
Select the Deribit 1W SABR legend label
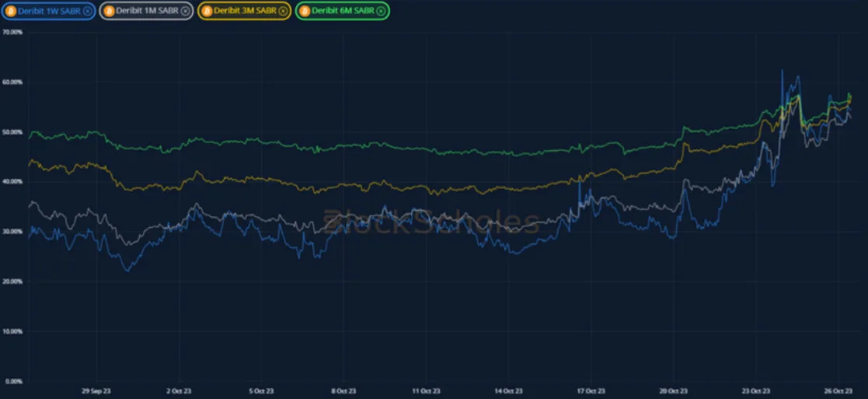pyautogui.click(x=49, y=11)
